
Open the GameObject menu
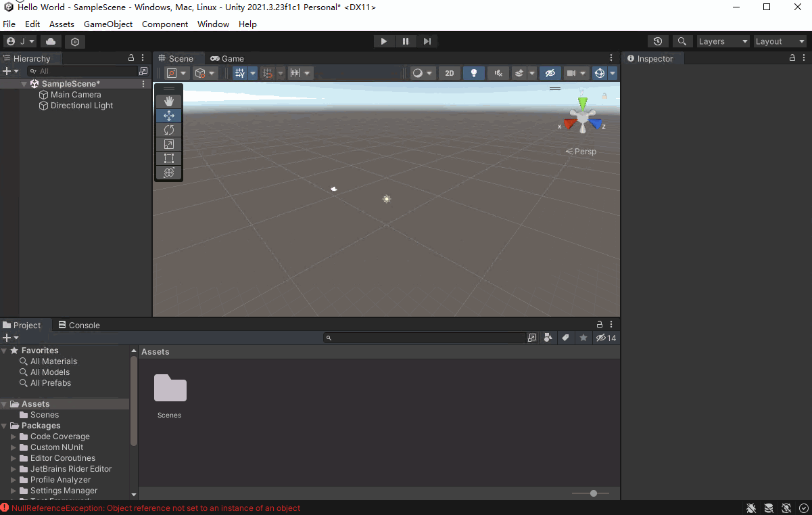pos(108,24)
